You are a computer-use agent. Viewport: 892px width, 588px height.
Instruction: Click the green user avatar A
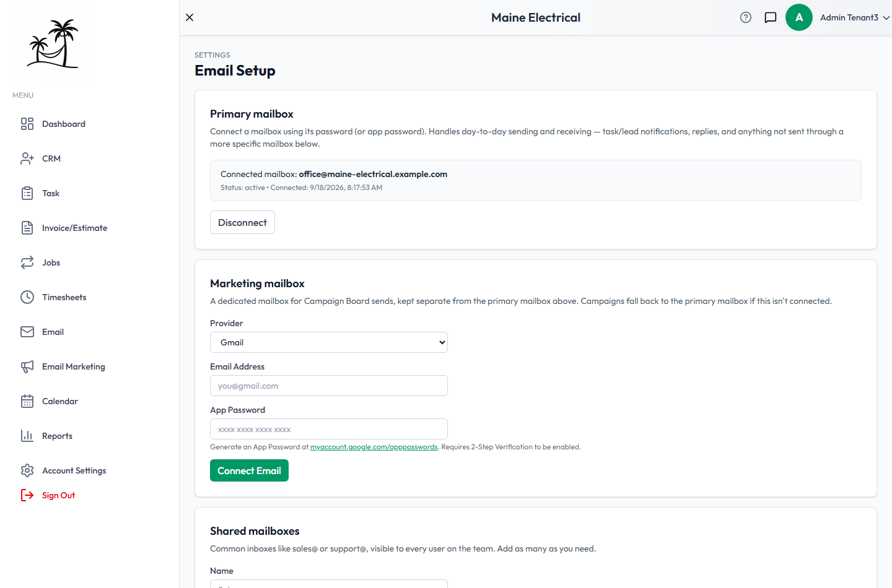click(799, 17)
